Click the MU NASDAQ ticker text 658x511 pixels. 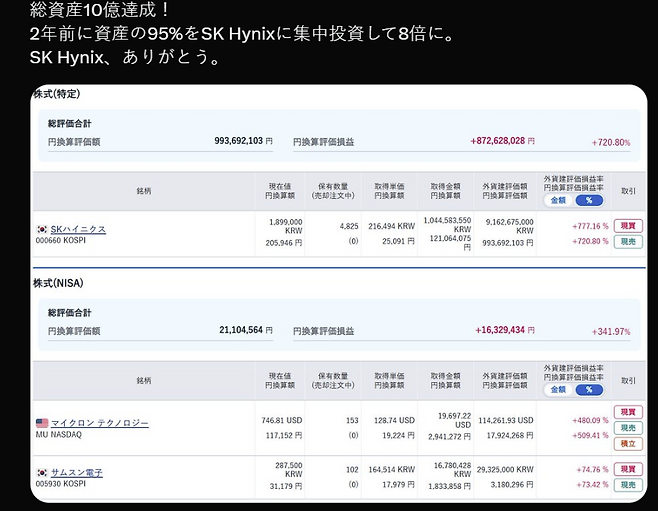59,435
